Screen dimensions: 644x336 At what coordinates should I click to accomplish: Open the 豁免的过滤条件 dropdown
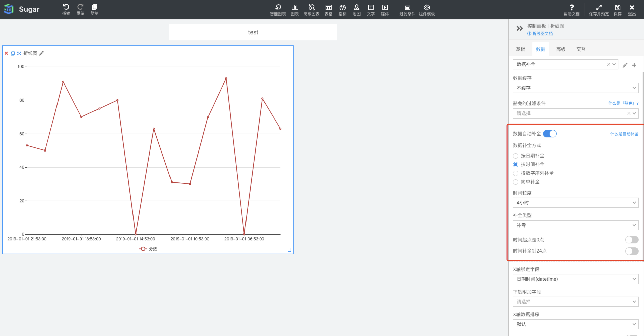(576, 113)
